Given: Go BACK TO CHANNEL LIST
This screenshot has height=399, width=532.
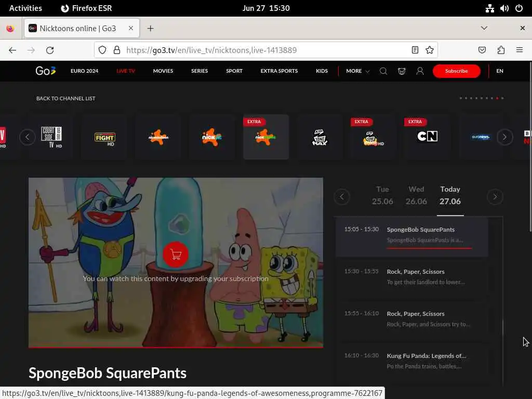Looking at the screenshot, I should [66, 98].
